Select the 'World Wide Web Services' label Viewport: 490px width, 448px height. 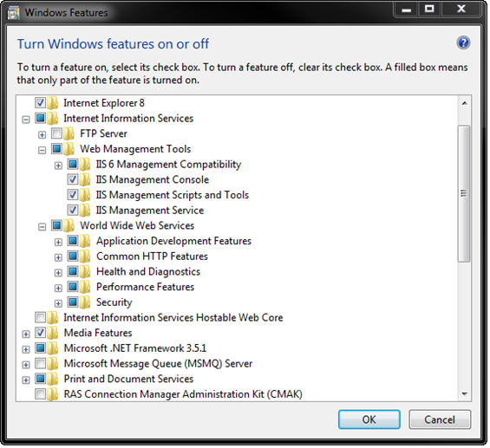(137, 225)
